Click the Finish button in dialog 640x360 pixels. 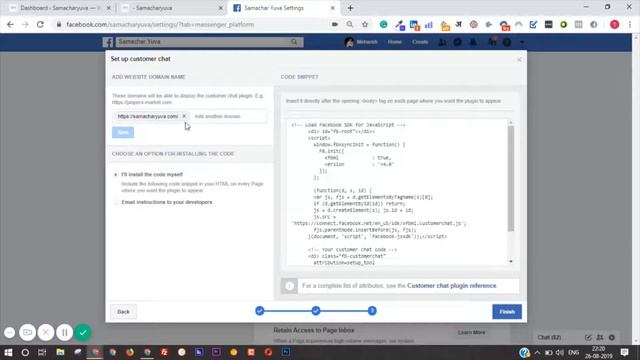click(507, 311)
